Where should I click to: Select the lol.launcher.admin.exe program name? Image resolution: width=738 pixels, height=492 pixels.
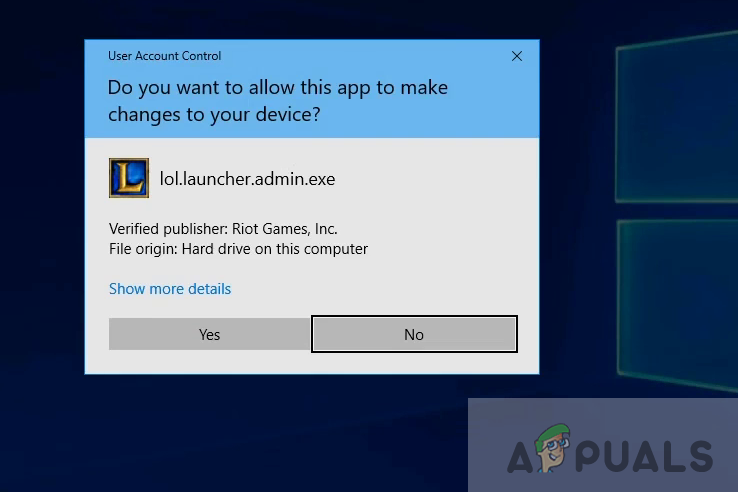click(x=248, y=179)
